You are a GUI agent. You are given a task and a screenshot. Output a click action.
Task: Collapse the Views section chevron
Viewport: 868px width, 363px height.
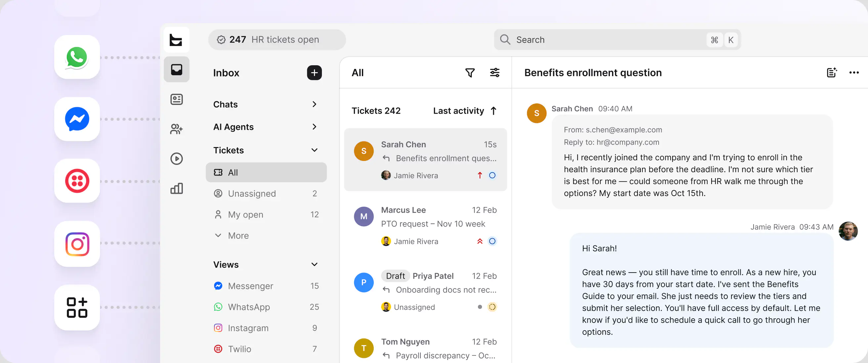314,265
